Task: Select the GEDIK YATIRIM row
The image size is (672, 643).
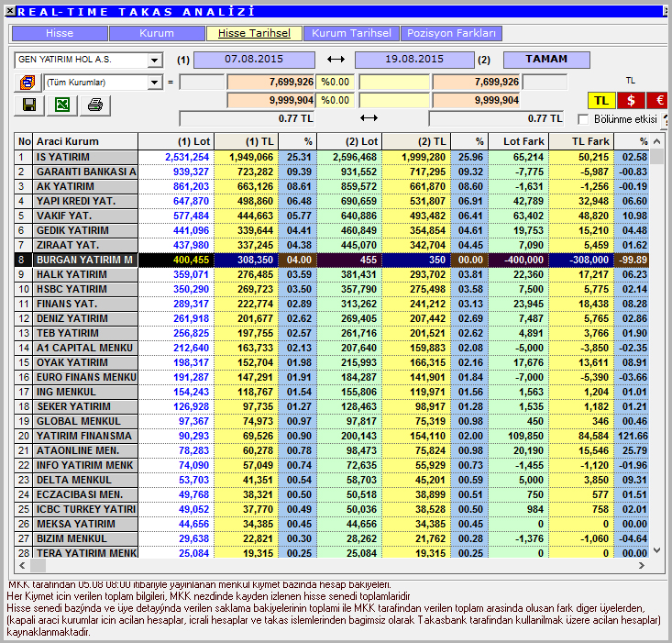Action: click(332, 230)
